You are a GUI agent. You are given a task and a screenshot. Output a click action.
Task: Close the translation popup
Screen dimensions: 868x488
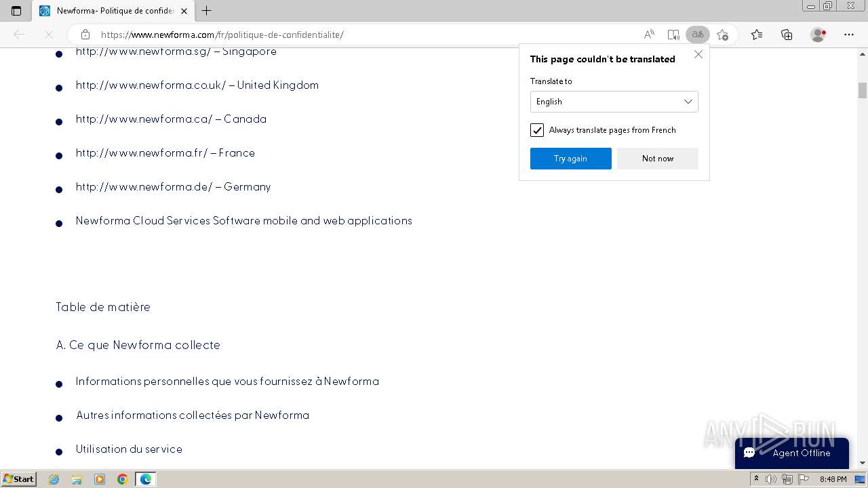click(698, 54)
